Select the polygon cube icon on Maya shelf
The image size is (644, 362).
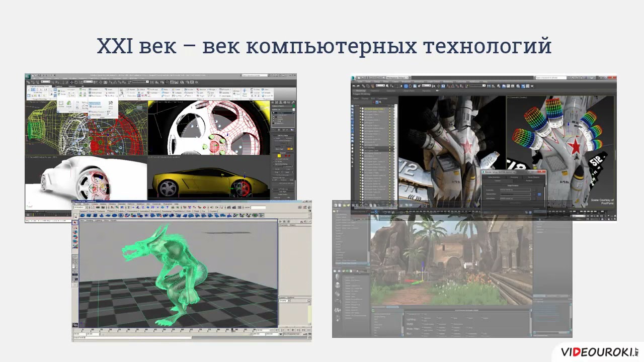click(x=89, y=215)
